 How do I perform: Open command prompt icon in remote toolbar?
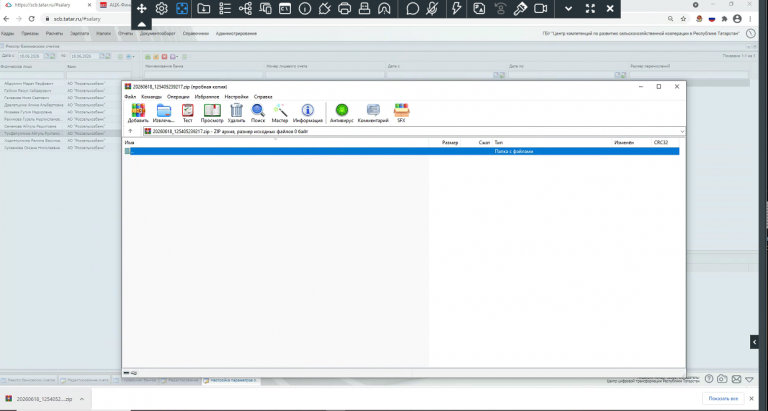(285, 9)
